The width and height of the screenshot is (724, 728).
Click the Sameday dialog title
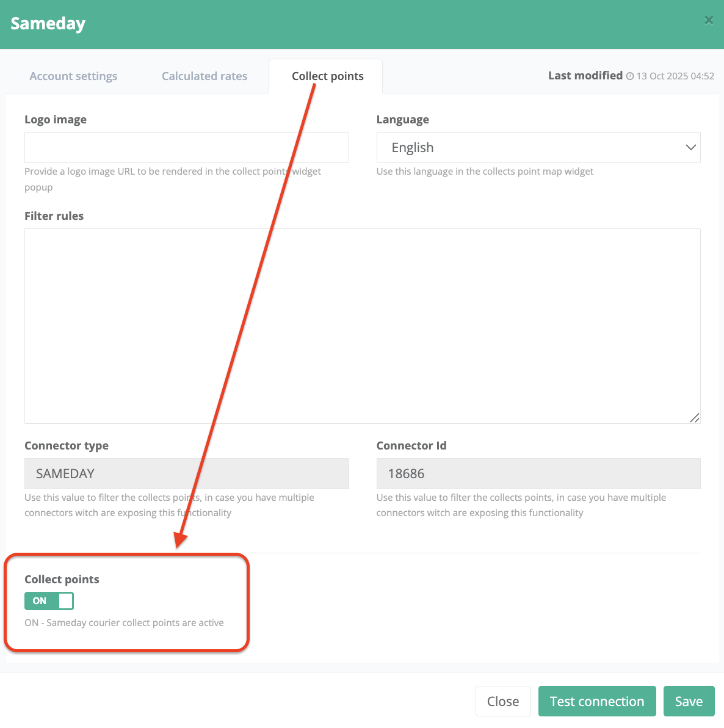48,24
